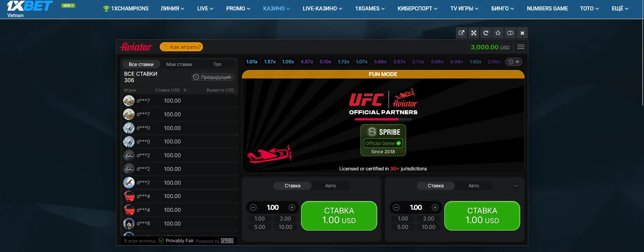Set right bet to 1.00 preset

[x=403, y=218]
